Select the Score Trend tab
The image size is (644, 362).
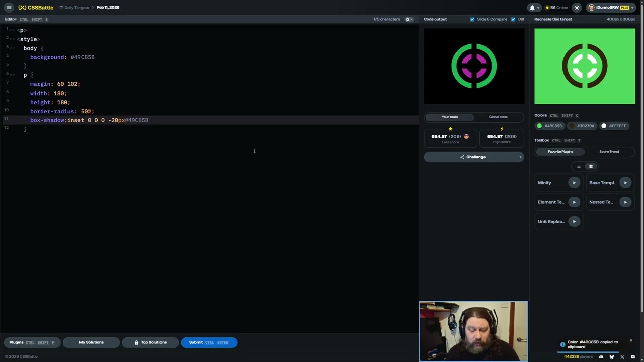coord(609,151)
